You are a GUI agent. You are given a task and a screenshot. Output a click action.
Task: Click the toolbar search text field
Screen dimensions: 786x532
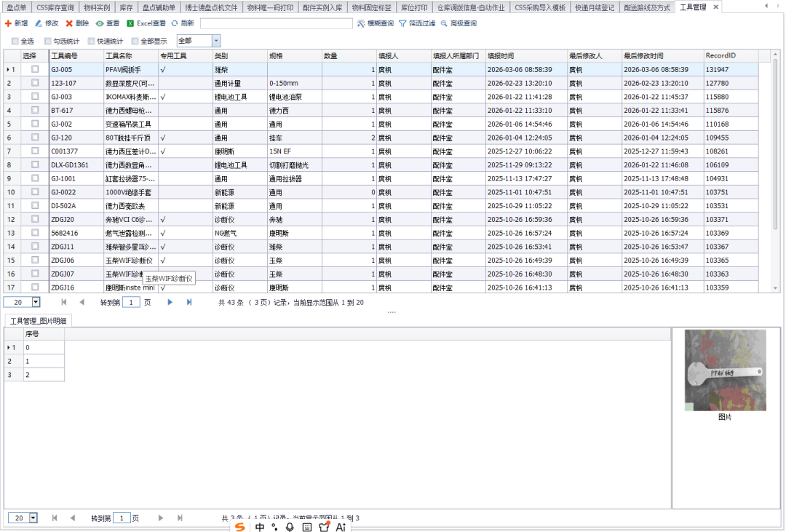277,23
